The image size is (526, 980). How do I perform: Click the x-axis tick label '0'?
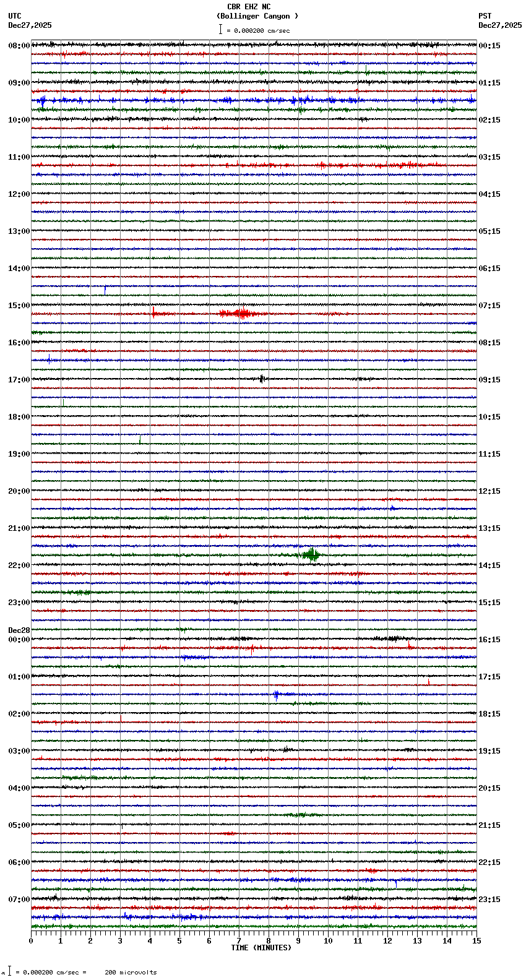coord(31,941)
